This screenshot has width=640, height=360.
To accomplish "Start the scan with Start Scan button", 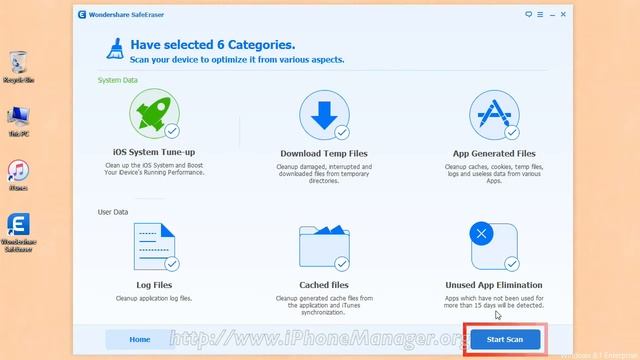I will pyautogui.click(x=505, y=340).
